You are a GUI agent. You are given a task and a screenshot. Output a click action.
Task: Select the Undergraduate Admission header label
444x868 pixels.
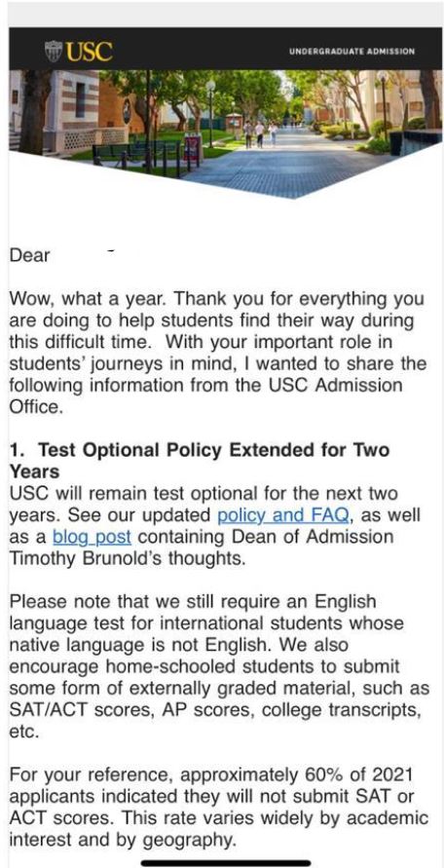pos(352,52)
